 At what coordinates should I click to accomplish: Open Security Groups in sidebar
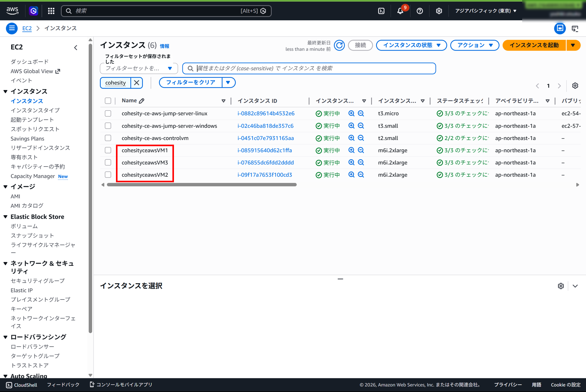pos(38,281)
